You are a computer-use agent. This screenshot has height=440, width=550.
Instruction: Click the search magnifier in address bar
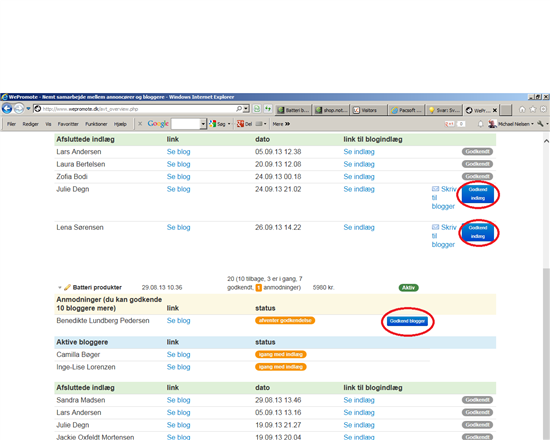click(239, 109)
